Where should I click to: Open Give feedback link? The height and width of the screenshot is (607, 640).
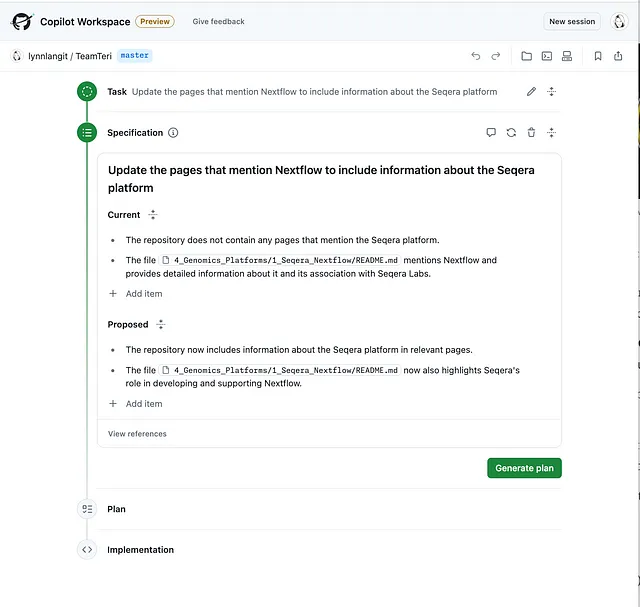218,21
